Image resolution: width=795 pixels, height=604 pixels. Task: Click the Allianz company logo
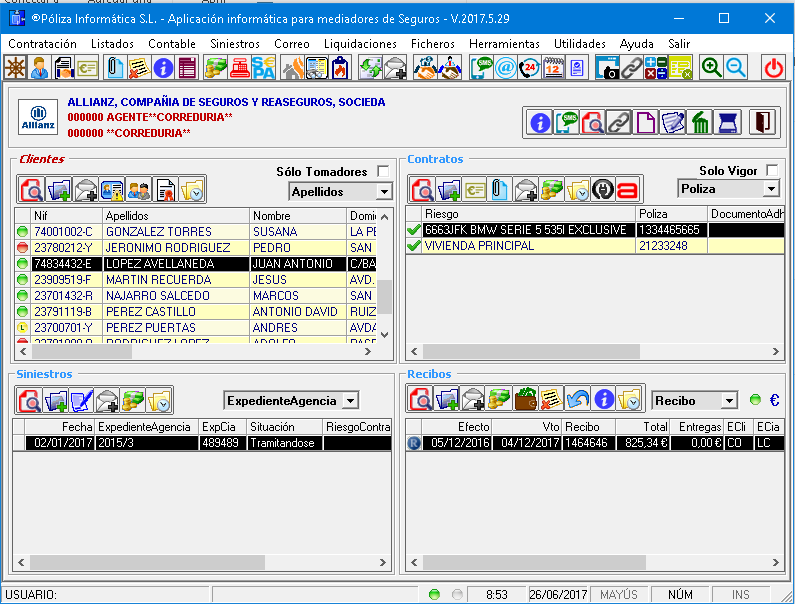[x=38, y=117]
